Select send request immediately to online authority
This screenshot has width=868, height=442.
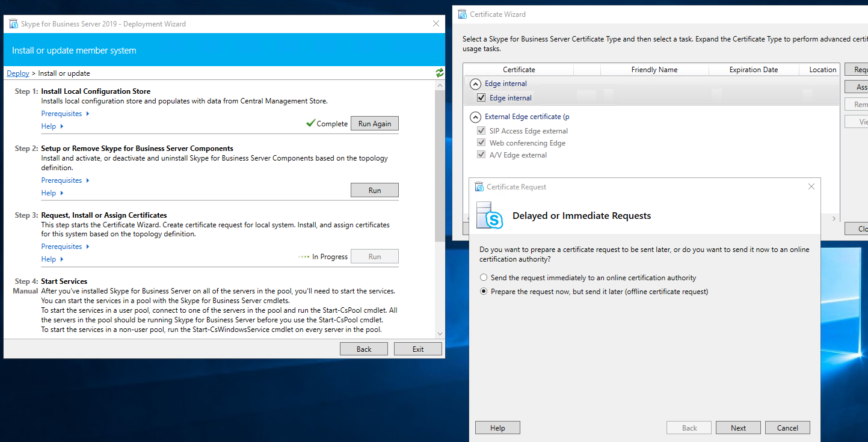tap(484, 278)
